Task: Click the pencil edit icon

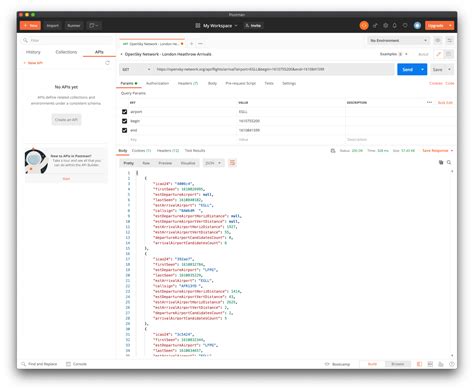Action: coord(439,54)
